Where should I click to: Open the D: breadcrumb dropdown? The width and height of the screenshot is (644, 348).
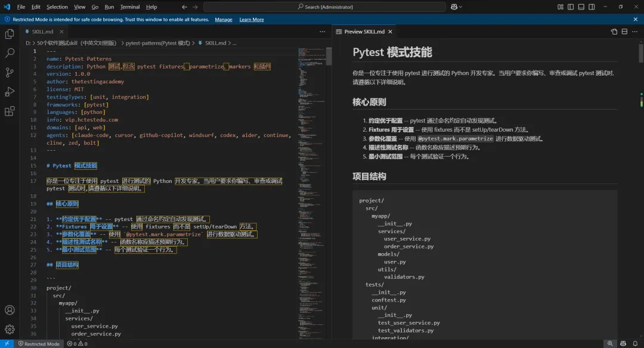point(28,43)
